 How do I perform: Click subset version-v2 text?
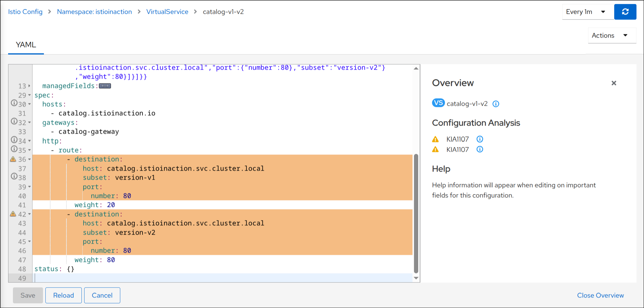(135, 233)
